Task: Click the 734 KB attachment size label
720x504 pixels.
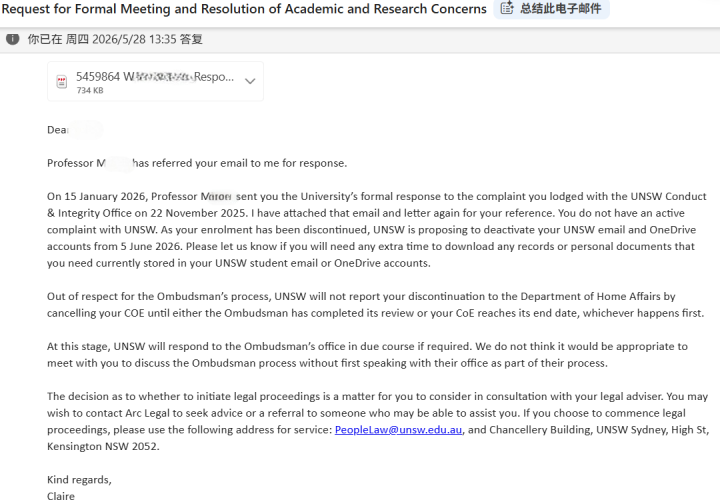Action: click(90, 90)
